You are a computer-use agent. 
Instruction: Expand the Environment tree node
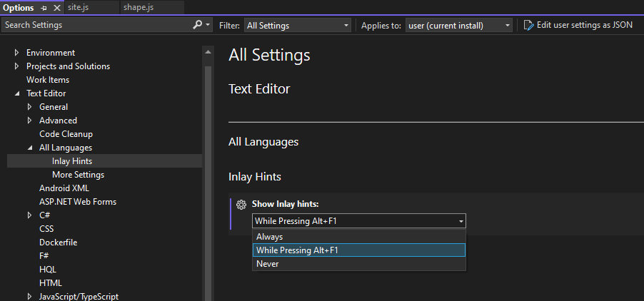17,53
